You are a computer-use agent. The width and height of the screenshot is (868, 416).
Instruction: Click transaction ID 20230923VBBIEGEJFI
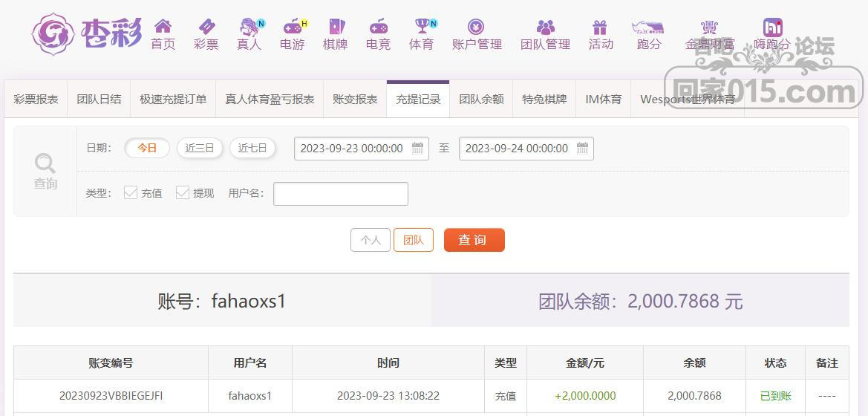pos(111,396)
